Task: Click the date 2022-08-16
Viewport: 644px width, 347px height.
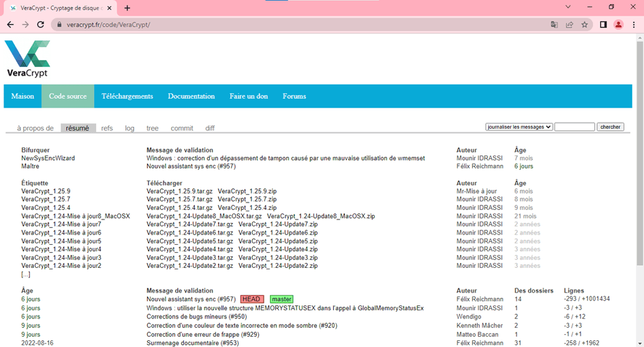Action: 37,343
